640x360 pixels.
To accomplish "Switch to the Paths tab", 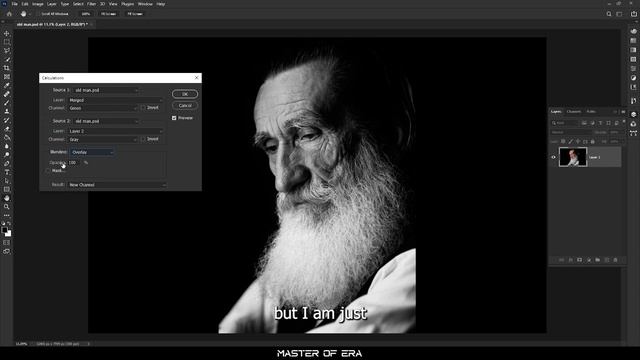I will [x=591, y=111].
